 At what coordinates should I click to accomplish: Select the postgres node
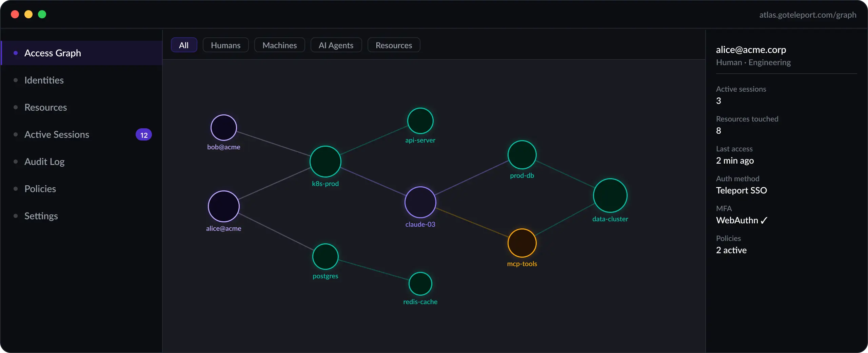click(x=325, y=256)
